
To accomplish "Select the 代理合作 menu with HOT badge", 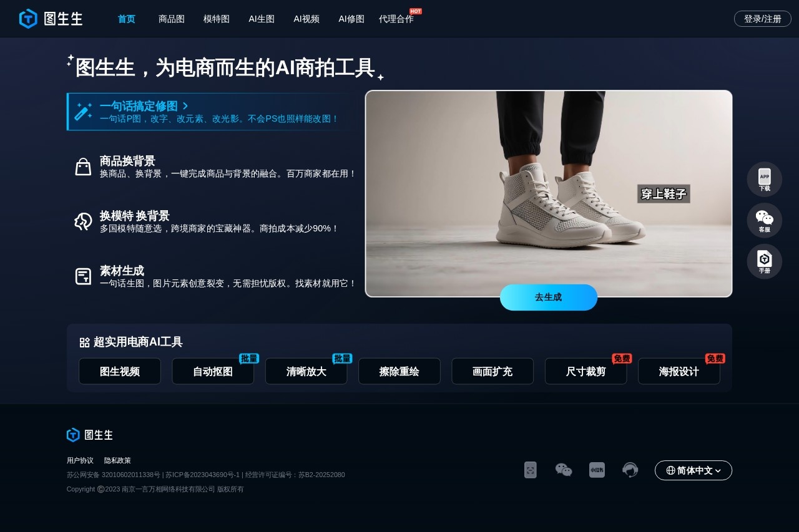I will [x=396, y=19].
